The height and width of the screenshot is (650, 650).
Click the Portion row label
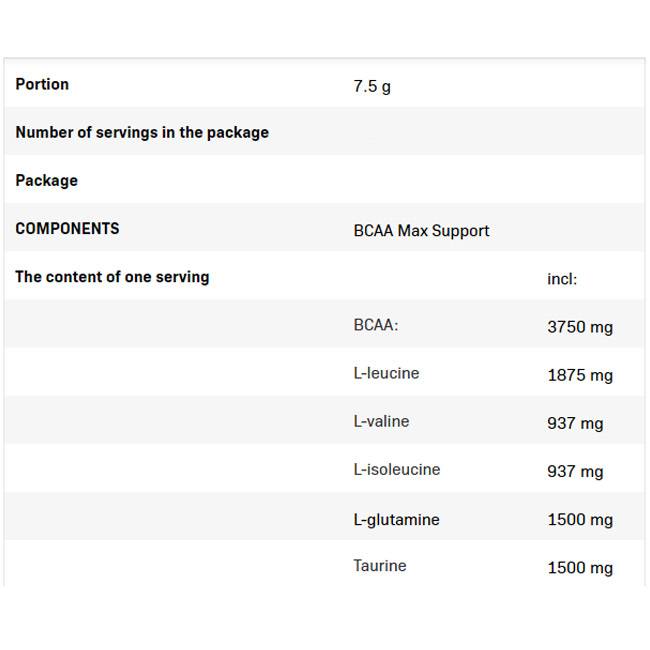[x=42, y=85]
